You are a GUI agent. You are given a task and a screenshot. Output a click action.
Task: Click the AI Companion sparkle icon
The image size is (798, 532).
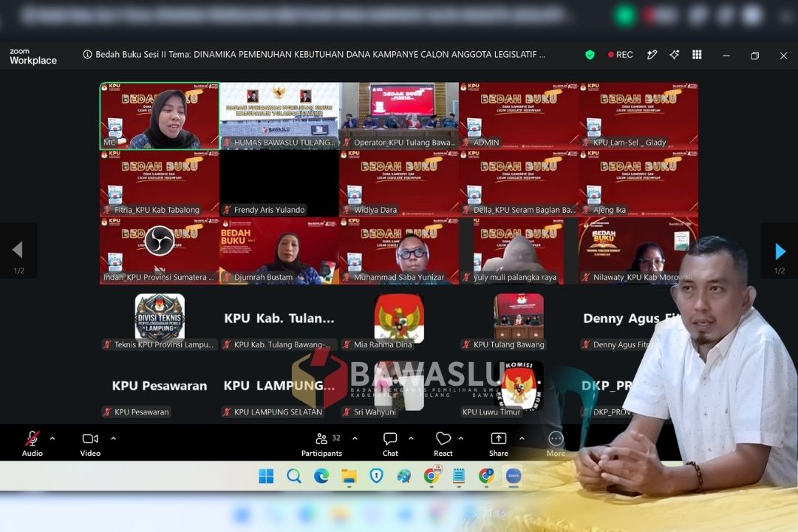(675, 55)
